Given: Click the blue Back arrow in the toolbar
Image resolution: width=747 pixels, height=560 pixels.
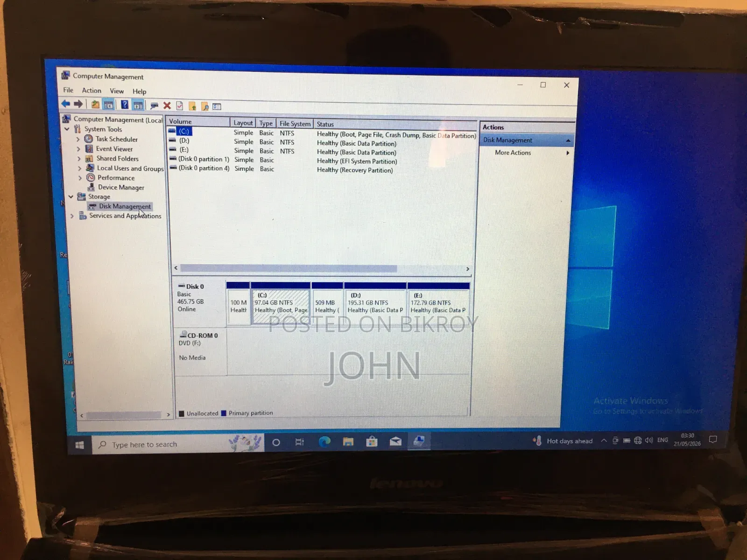Looking at the screenshot, I should pos(66,104).
